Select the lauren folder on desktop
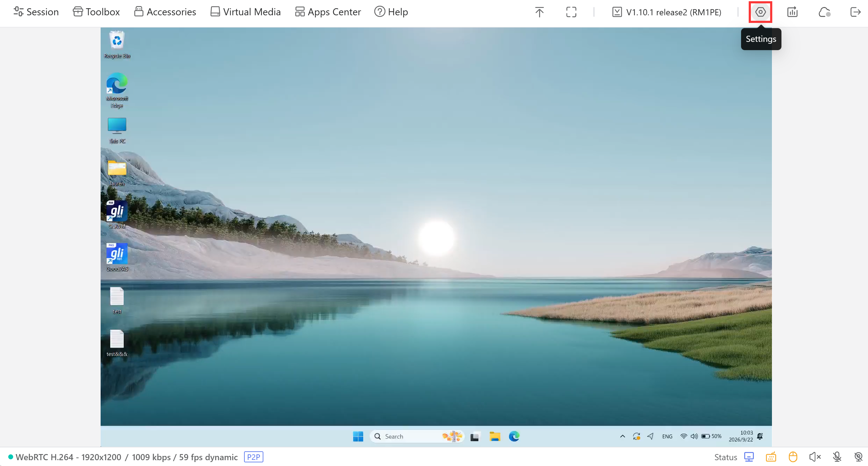Screen dimensions: 868x466 [x=117, y=173]
